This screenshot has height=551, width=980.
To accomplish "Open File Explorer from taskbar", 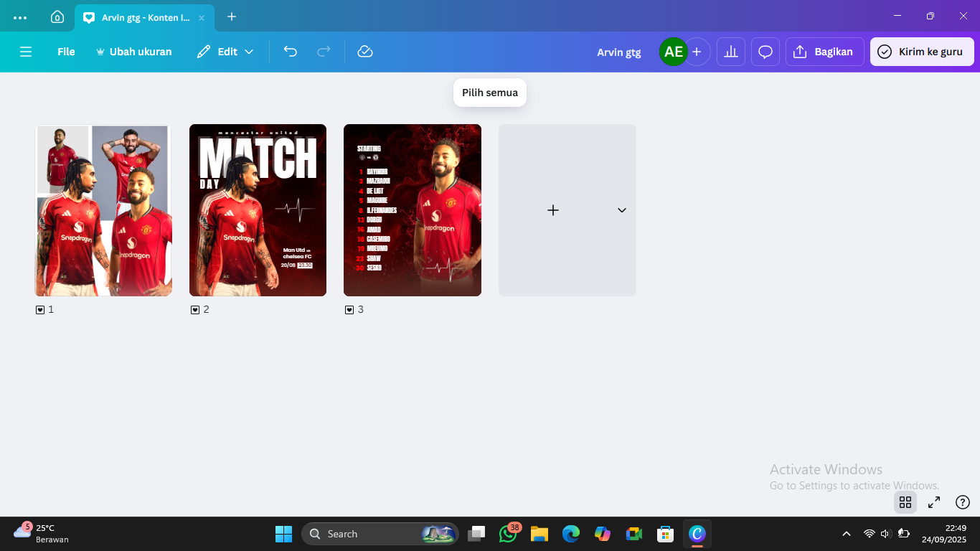I will coord(540,534).
